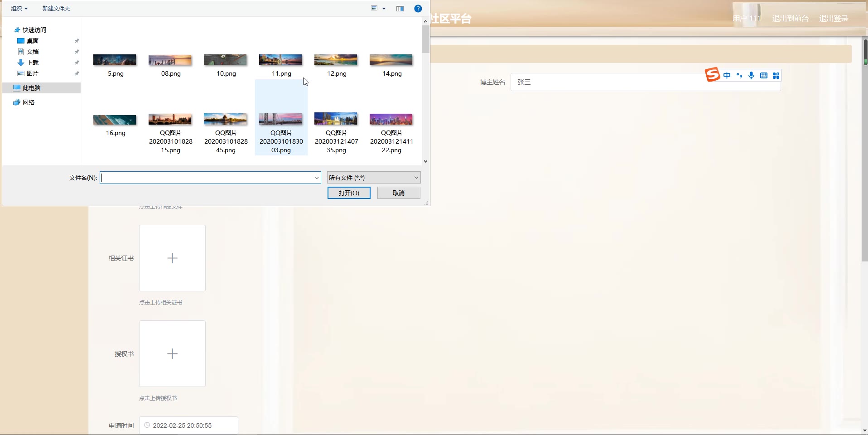Toggle Sogou punctuation mode icon
Viewport: 868px width, 435px height.
coord(739,76)
